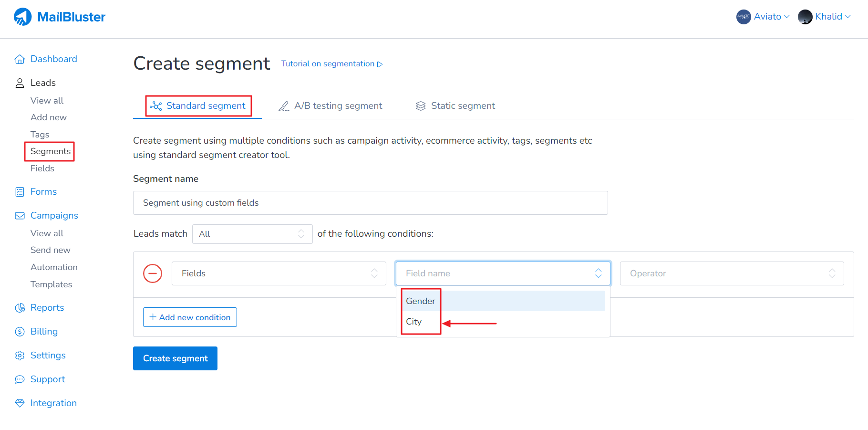The height and width of the screenshot is (430, 868).
Task: Select Gender in the field name list
Action: pyautogui.click(x=421, y=301)
